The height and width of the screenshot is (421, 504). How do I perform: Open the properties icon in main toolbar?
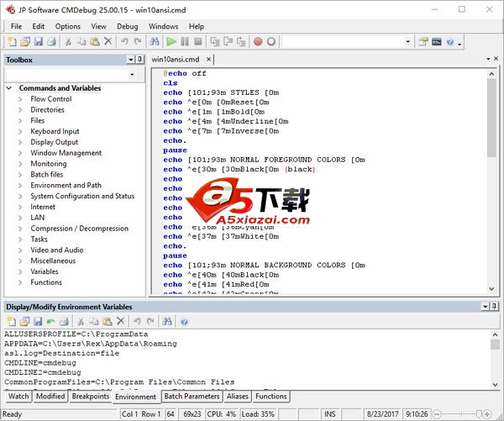[x=423, y=41]
